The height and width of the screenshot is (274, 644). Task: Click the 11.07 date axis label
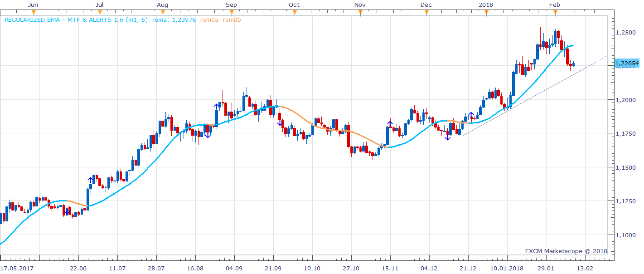point(117,269)
